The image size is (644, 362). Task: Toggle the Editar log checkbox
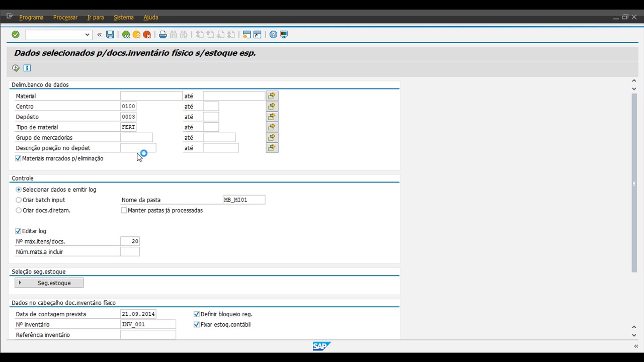[x=18, y=231]
